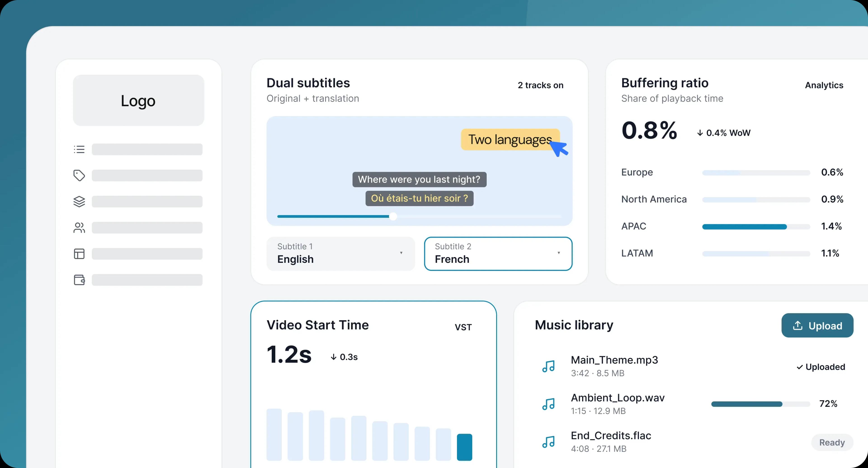Click the Analytics label on Buffering ratio
Viewport: 868px width, 468px height.
click(x=824, y=85)
